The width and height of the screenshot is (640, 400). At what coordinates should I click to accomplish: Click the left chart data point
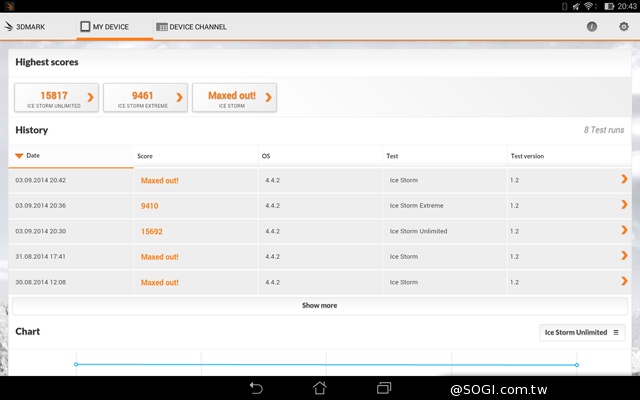tap(76, 364)
